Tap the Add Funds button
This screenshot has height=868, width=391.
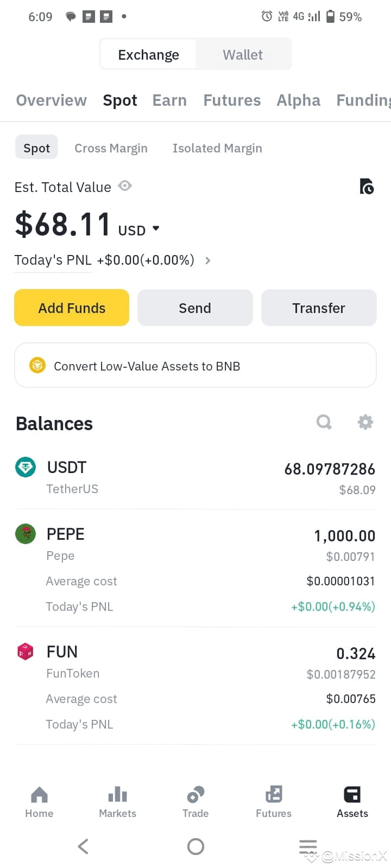pyautogui.click(x=72, y=308)
